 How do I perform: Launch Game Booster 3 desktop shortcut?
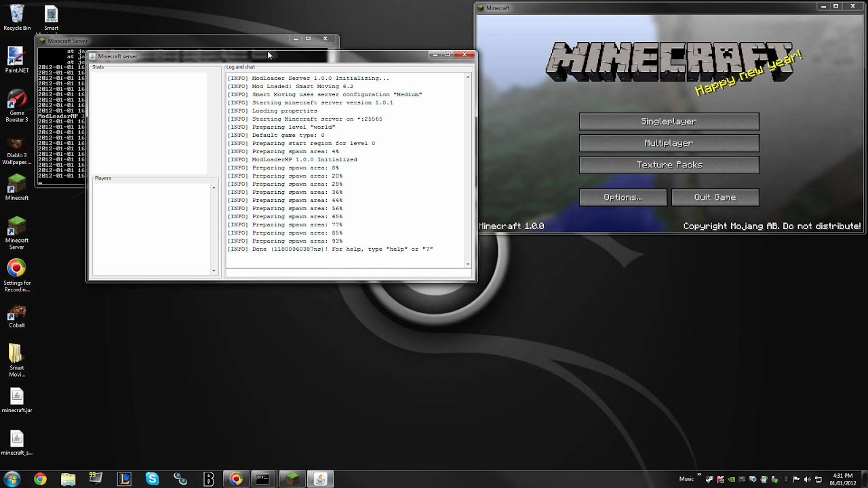pyautogui.click(x=17, y=106)
